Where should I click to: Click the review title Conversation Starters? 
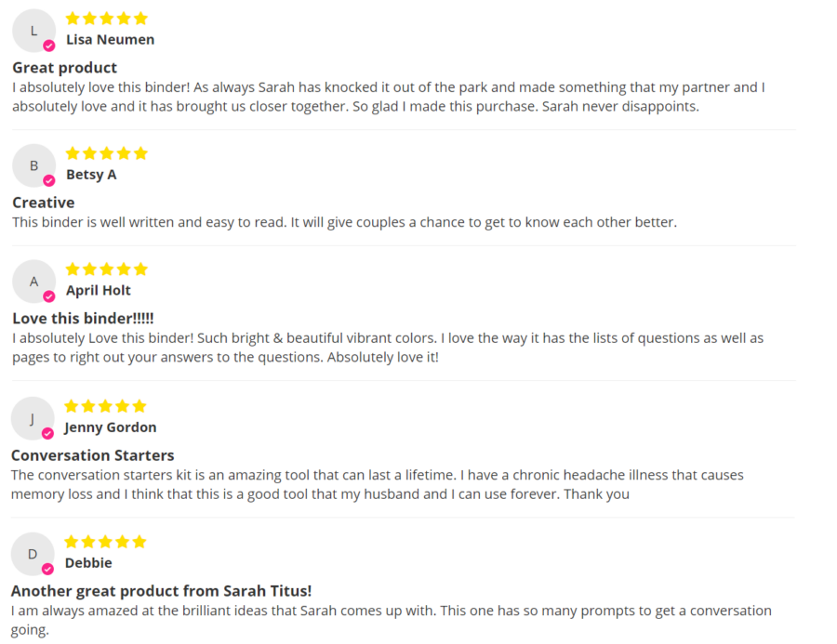click(x=92, y=455)
